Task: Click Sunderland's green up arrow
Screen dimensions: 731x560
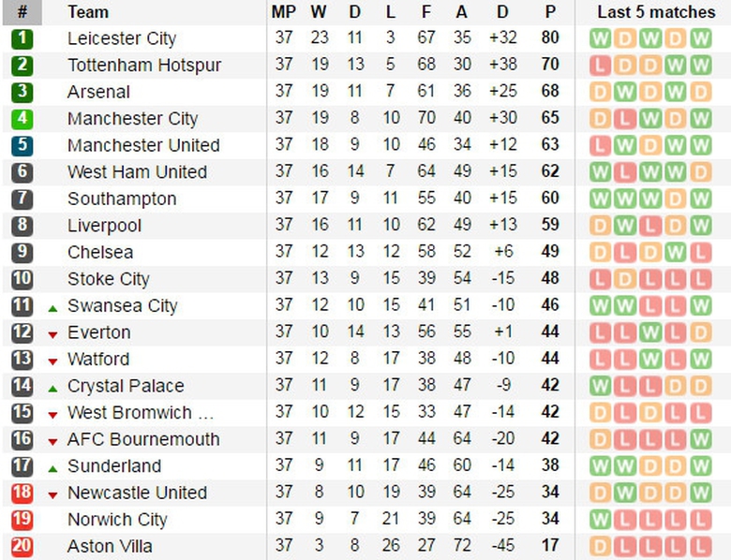Action: [x=52, y=467]
